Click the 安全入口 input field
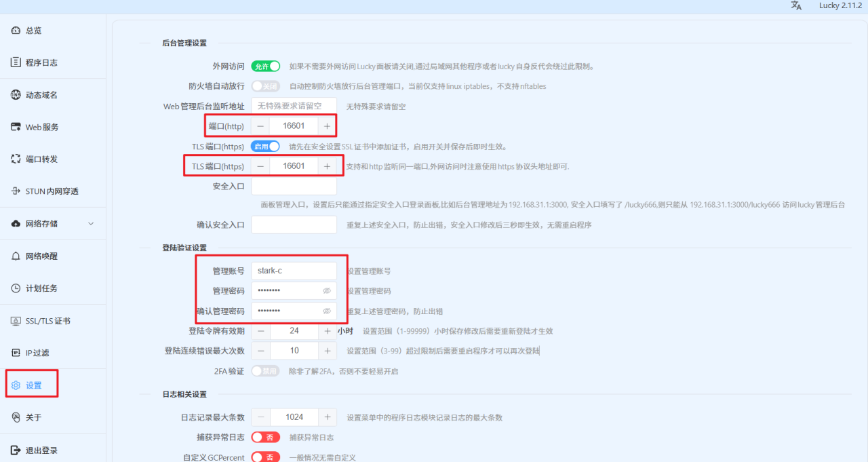 click(294, 185)
